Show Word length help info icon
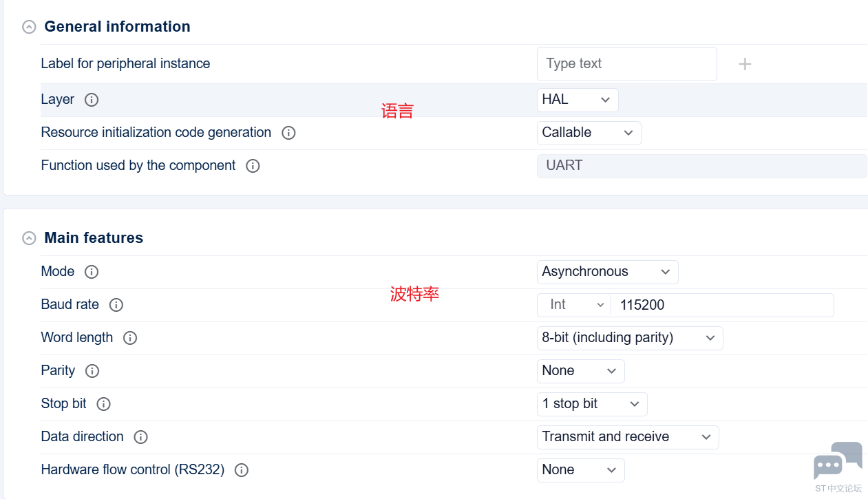This screenshot has height=499, width=868. coord(130,338)
